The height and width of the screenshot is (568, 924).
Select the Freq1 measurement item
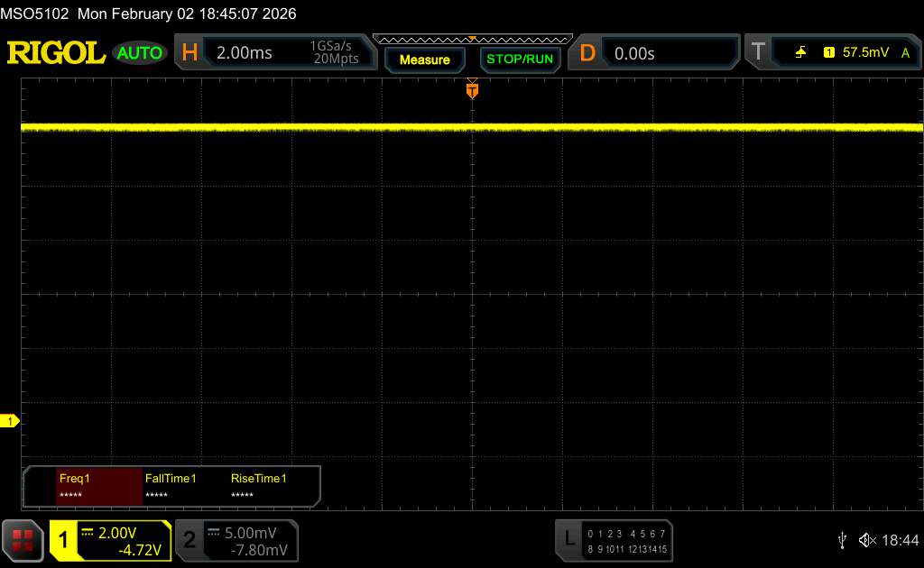click(97, 486)
